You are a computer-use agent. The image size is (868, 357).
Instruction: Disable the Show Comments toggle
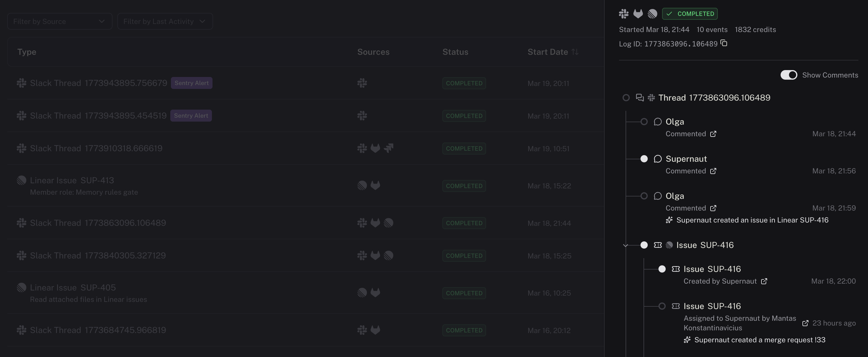click(789, 75)
